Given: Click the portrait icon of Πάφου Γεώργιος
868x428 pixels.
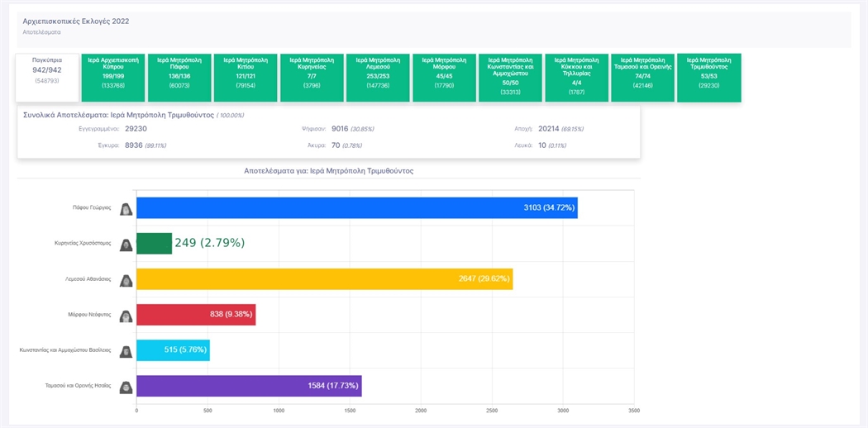Looking at the screenshot, I should pos(126,209).
